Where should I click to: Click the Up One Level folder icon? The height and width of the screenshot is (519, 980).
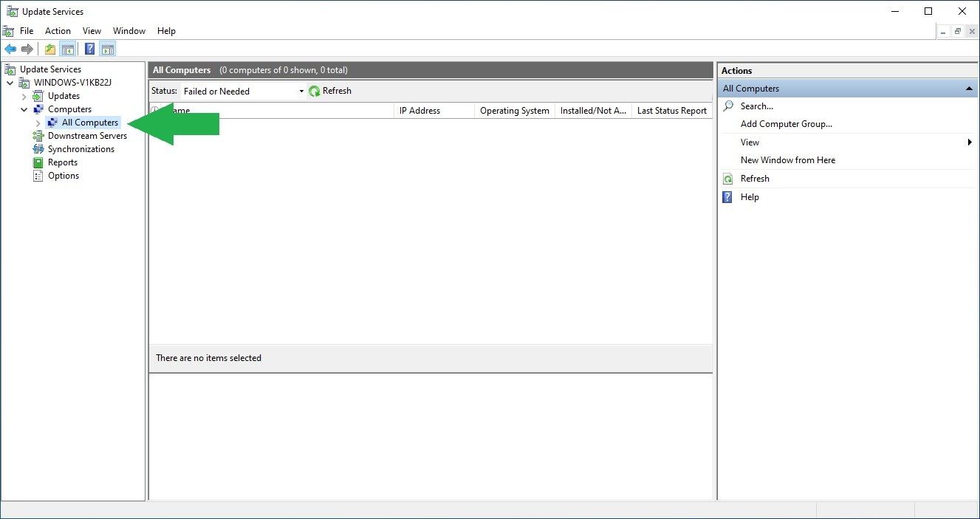[x=50, y=49]
